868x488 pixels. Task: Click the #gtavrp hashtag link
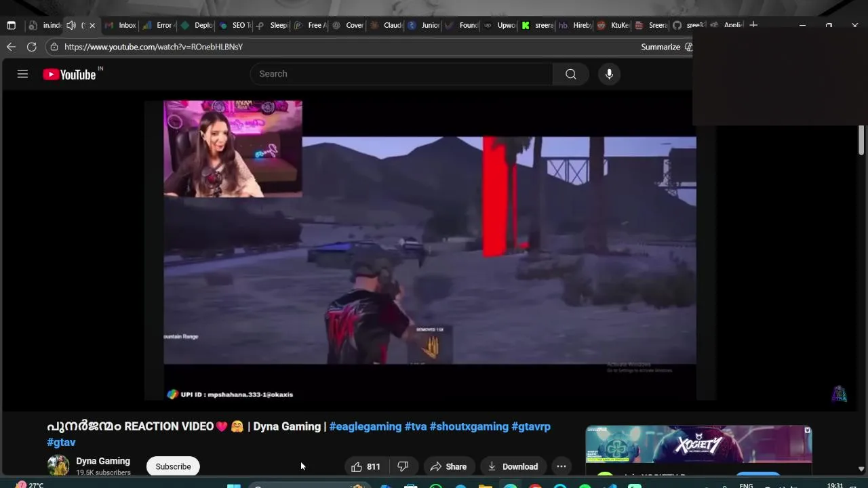pyautogui.click(x=531, y=426)
